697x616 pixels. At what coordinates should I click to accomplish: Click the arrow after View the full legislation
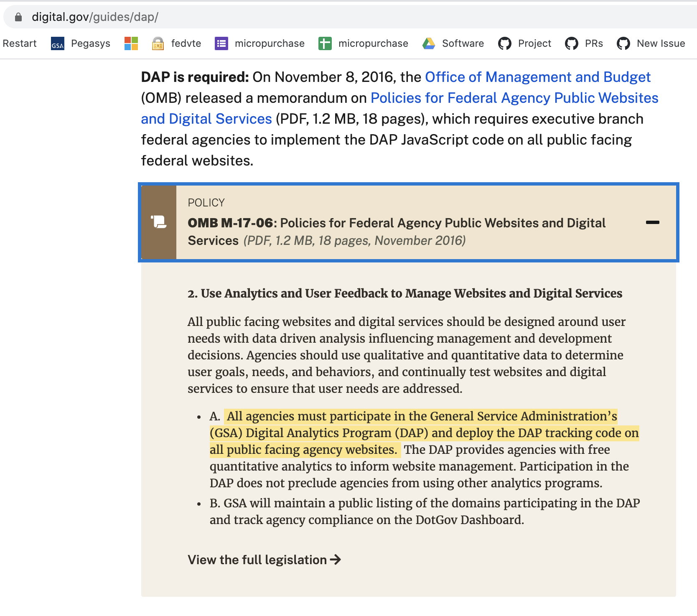point(336,560)
